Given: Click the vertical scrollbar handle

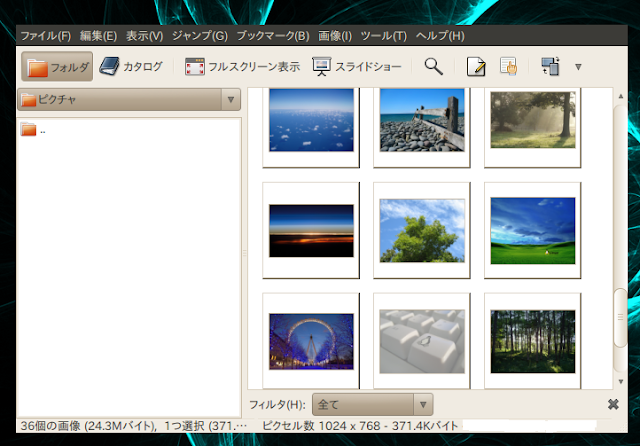Looking at the screenshot, I should click(620, 317).
